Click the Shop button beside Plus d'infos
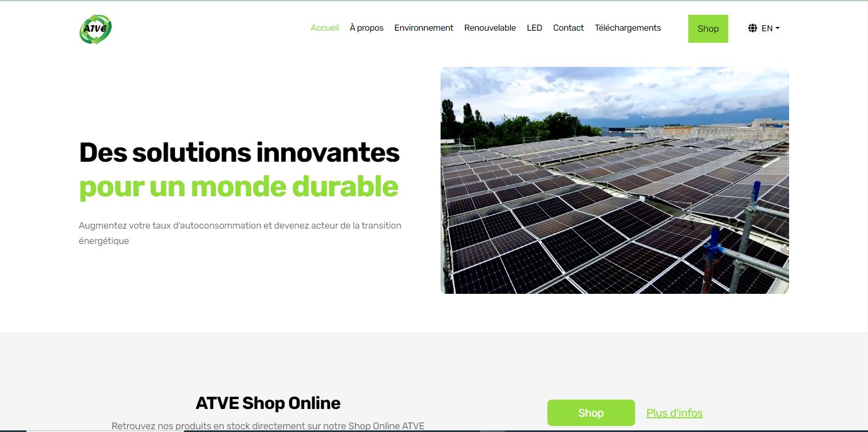Image resolution: width=868 pixels, height=432 pixels. tap(591, 413)
